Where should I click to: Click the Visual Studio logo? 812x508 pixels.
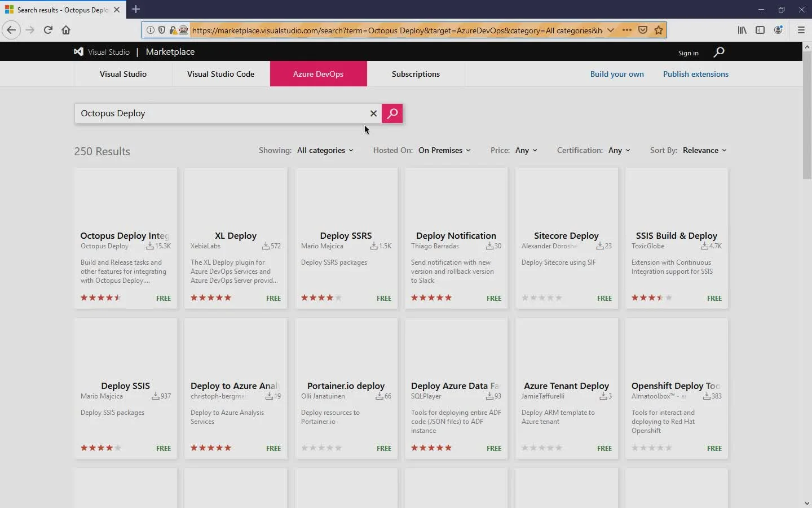tap(102, 52)
